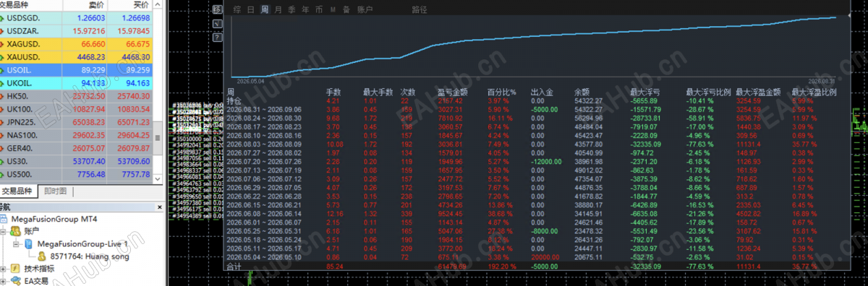Select the 年 yearly period tab

(x=305, y=10)
